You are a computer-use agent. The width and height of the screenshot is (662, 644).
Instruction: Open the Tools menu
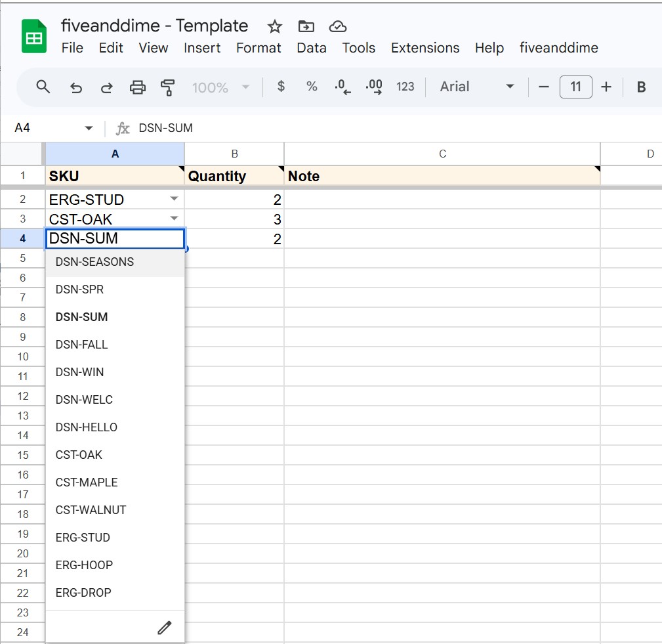358,48
